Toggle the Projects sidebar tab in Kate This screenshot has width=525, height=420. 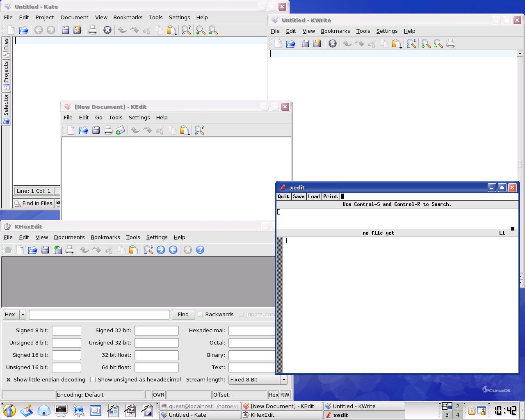[6, 75]
